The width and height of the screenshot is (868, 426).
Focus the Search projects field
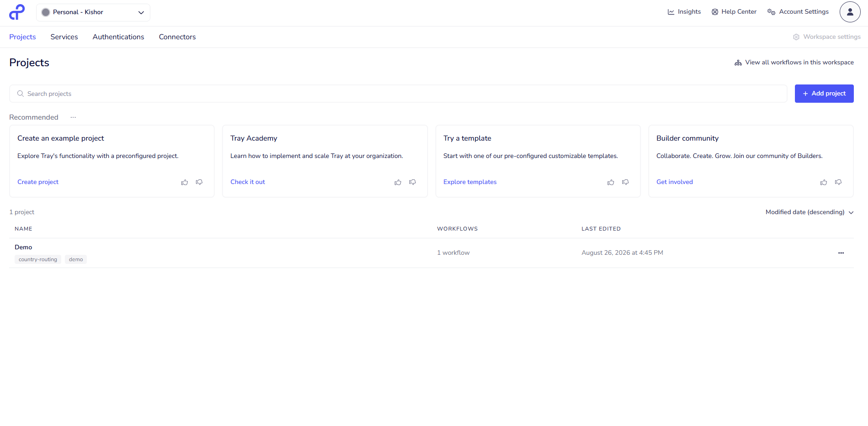[398, 94]
